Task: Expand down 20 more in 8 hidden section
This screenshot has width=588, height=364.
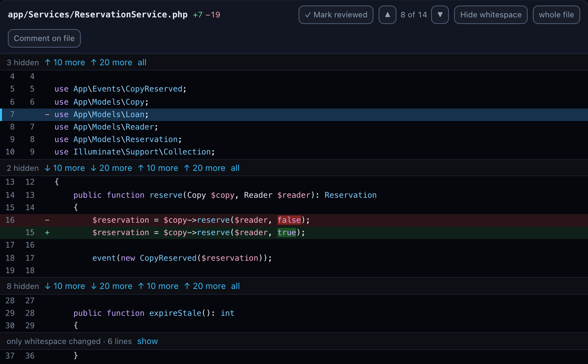Action: click(x=112, y=286)
